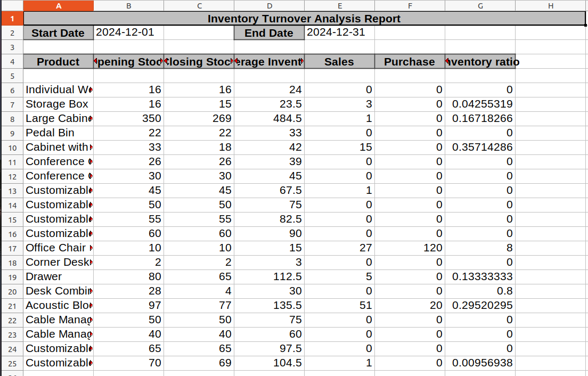Select the start date value 2024-12-01

(x=129, y=33)
